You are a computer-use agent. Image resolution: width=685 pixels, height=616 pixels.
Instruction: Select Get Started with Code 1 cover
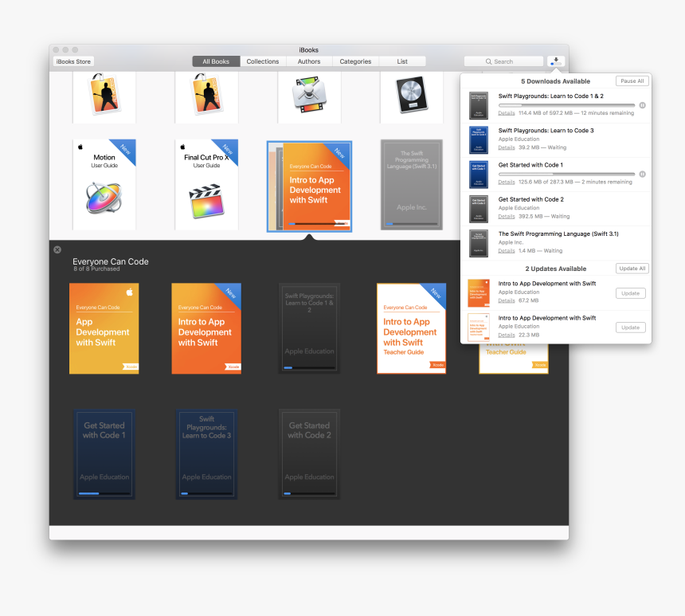[x=104, y=454]
